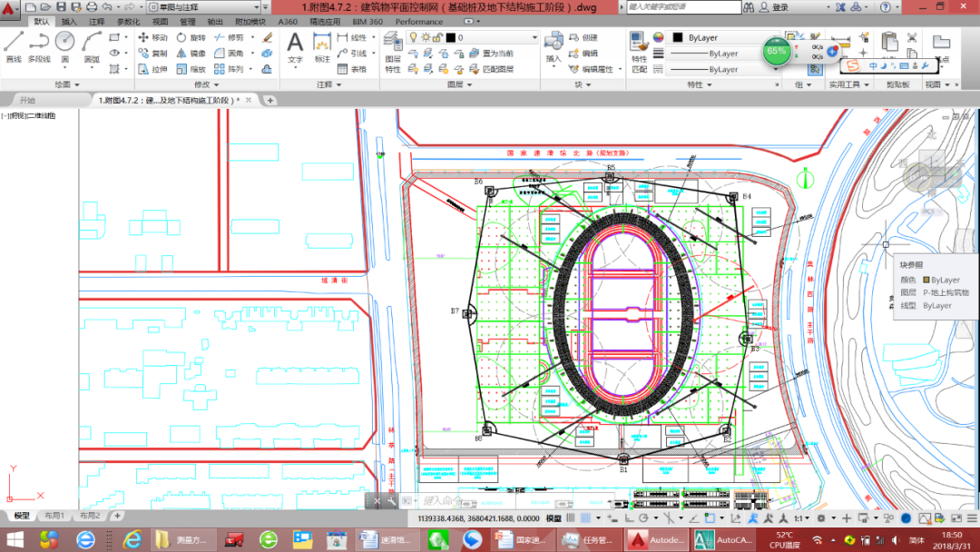Viewport: 980px width, 552px height.
Task: Click Match Properties (特性匹配) icon
Action: pos(639,53)
